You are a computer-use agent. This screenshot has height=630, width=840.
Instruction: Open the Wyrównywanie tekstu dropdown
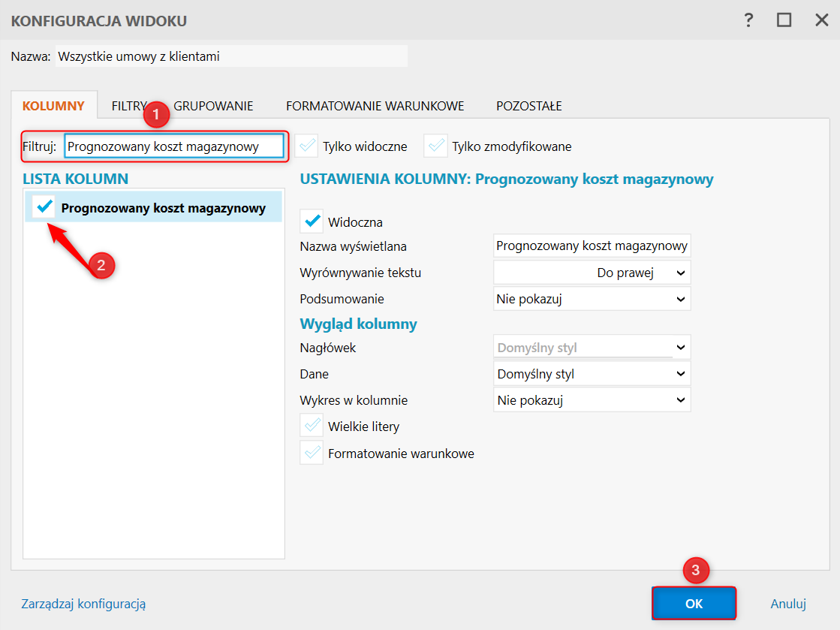click(x=592, y=273)
